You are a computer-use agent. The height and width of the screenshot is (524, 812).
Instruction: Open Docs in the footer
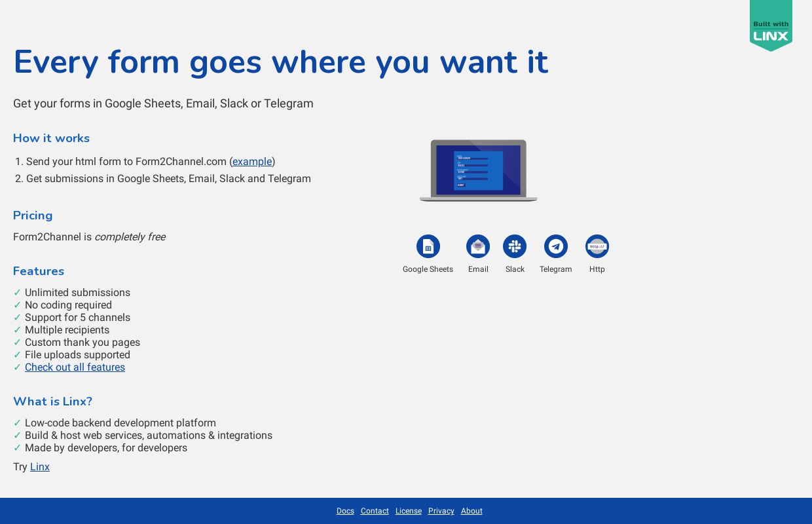point(345,511)
